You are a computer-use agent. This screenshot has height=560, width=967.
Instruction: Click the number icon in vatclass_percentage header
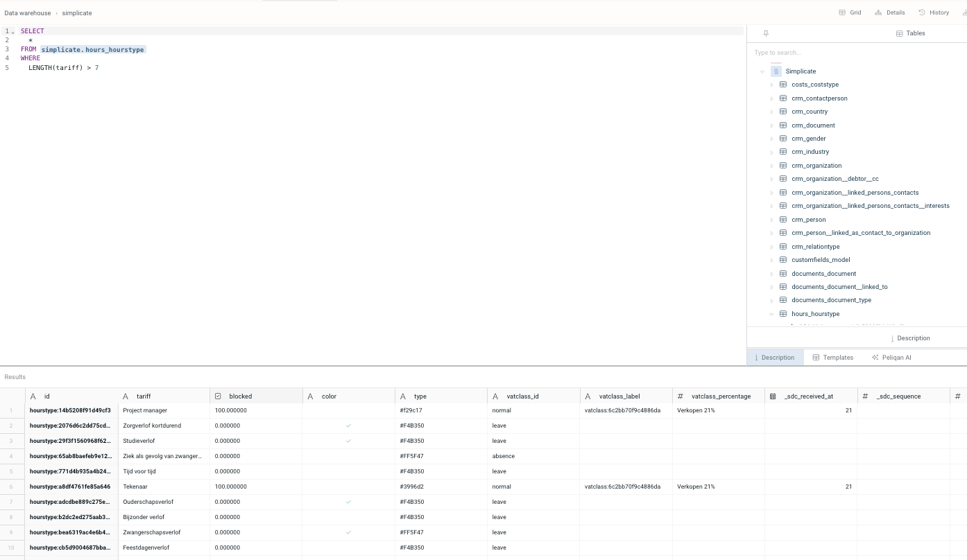[681, 396]
